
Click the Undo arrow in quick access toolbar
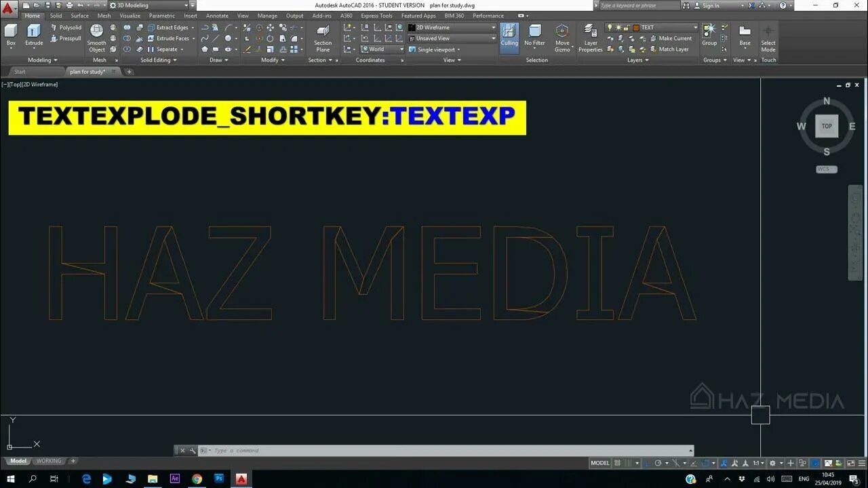81,5
